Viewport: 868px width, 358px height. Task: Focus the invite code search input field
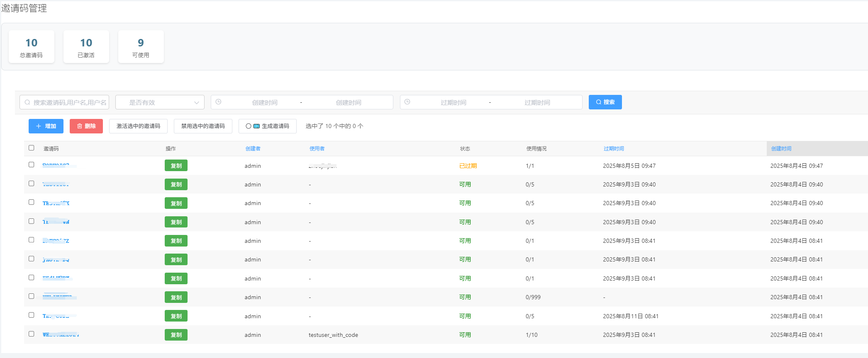(64, 102)
